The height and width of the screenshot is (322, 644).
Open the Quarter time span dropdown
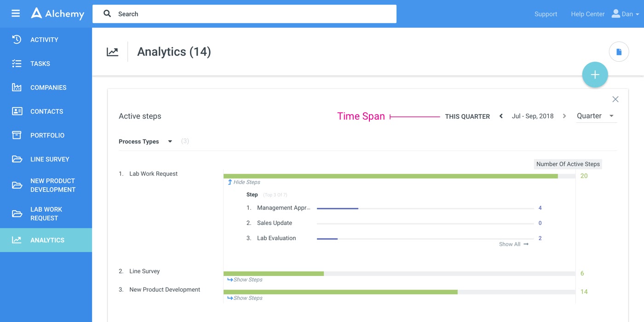[597, 116]
